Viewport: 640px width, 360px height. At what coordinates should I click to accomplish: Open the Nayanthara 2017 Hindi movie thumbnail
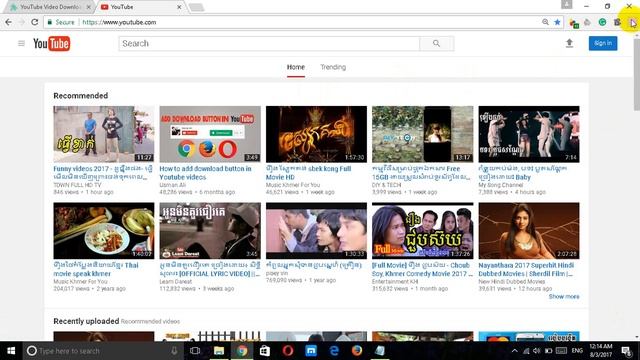click(x=529, y=231)
